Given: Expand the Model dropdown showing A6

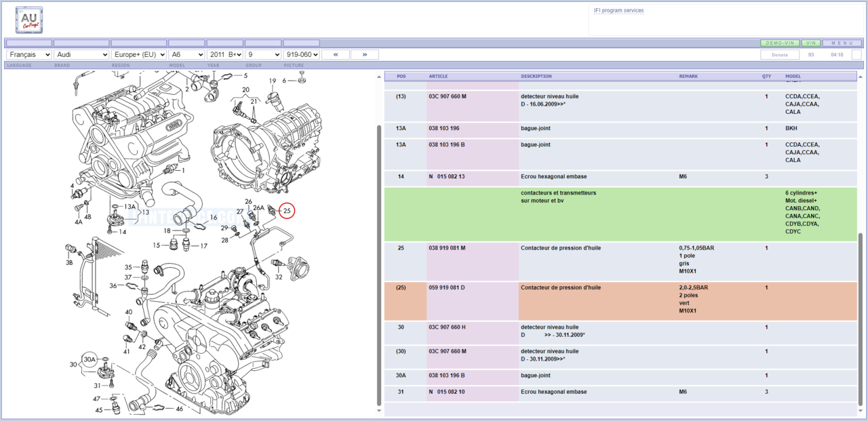Looking at the screenshot, I should click(x=186, y=54).
